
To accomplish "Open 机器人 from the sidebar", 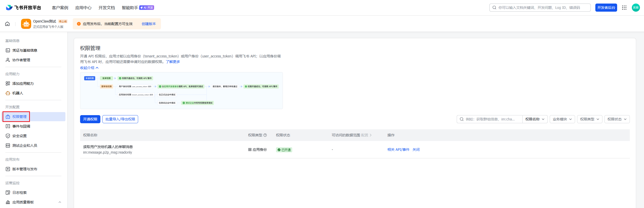I will click(x=18, y=93).
